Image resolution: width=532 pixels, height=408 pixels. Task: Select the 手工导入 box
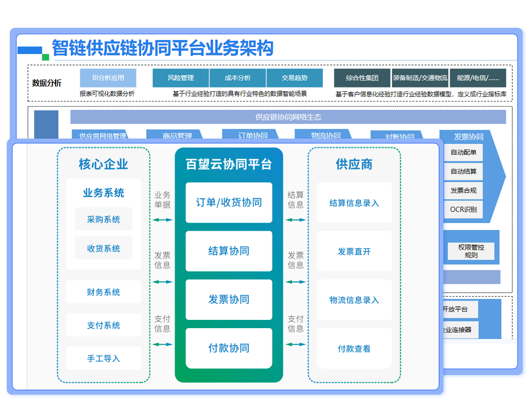[104, 358]
